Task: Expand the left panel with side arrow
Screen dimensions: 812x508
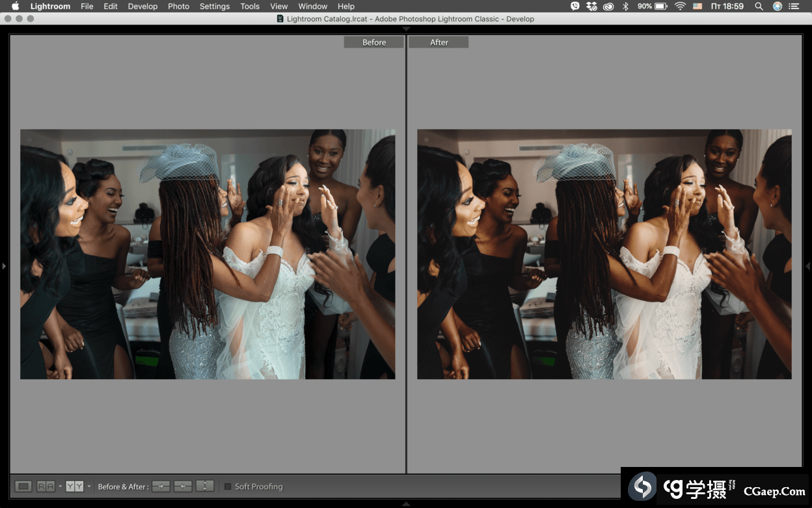Action: (4, 266)
